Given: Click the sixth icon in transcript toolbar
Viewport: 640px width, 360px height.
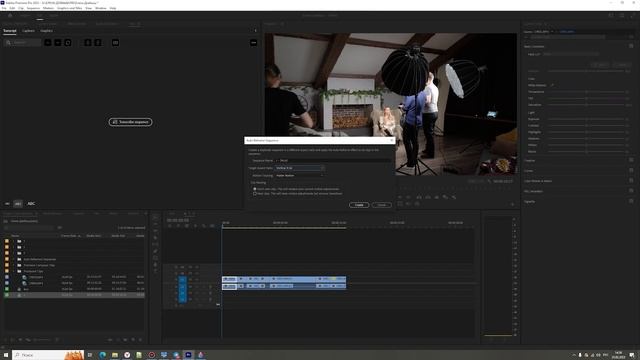Looking at the screenshot, I should 116,42.
